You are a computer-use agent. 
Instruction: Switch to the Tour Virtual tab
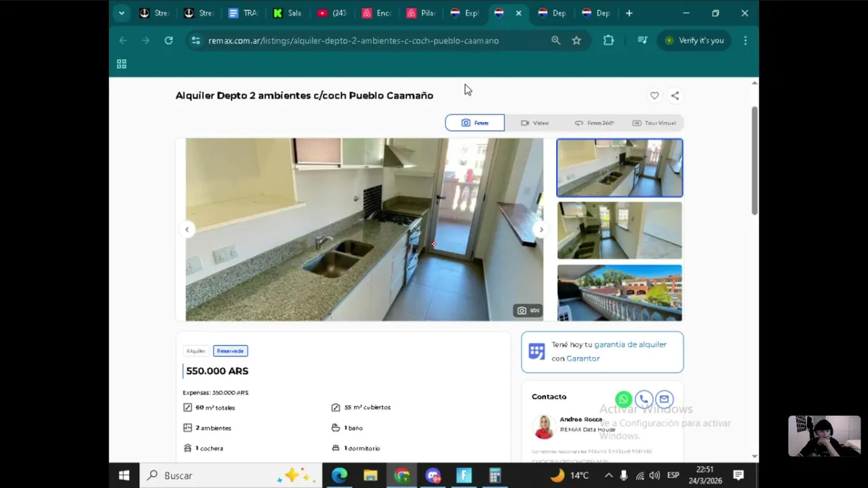654,123
